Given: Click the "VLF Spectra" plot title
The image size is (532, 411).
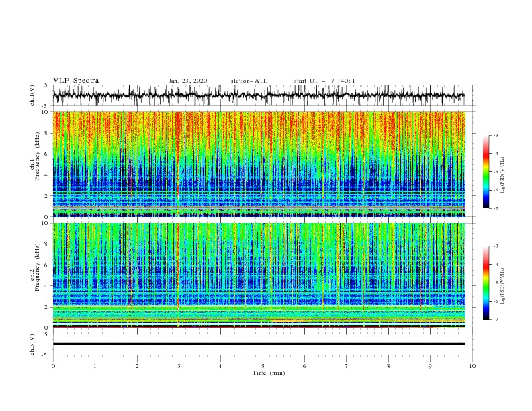Looking at the screenshot, I should [x=76, y=81].
